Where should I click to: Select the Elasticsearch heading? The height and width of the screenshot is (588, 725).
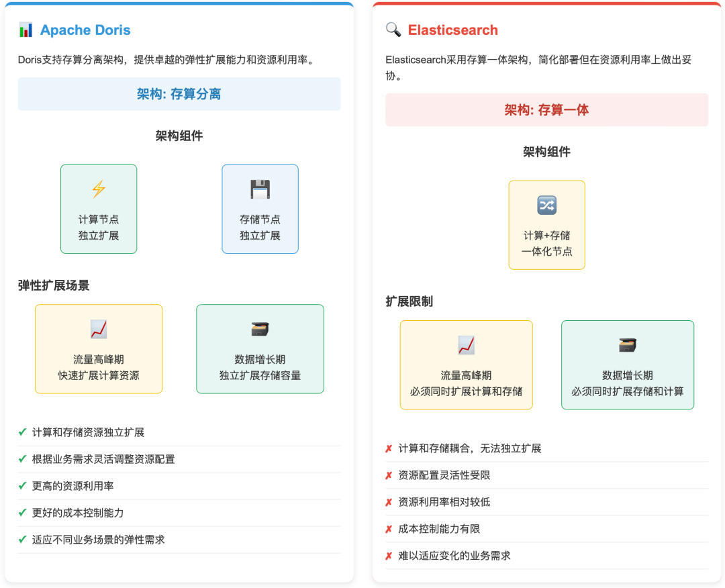tap(452, 30)
